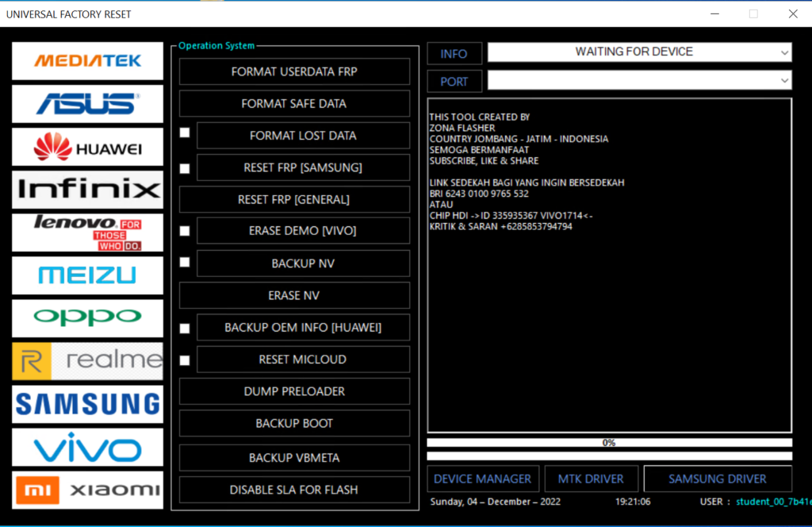This screenshot has width=812, height=527.
Task: Click the ERASE NV button
Action: [x=294, y=295]
